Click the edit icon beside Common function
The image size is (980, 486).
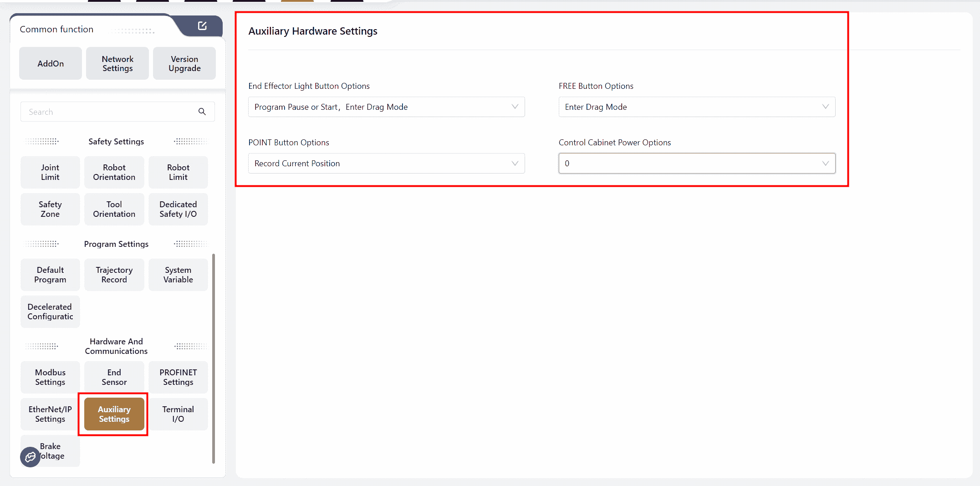202,26
